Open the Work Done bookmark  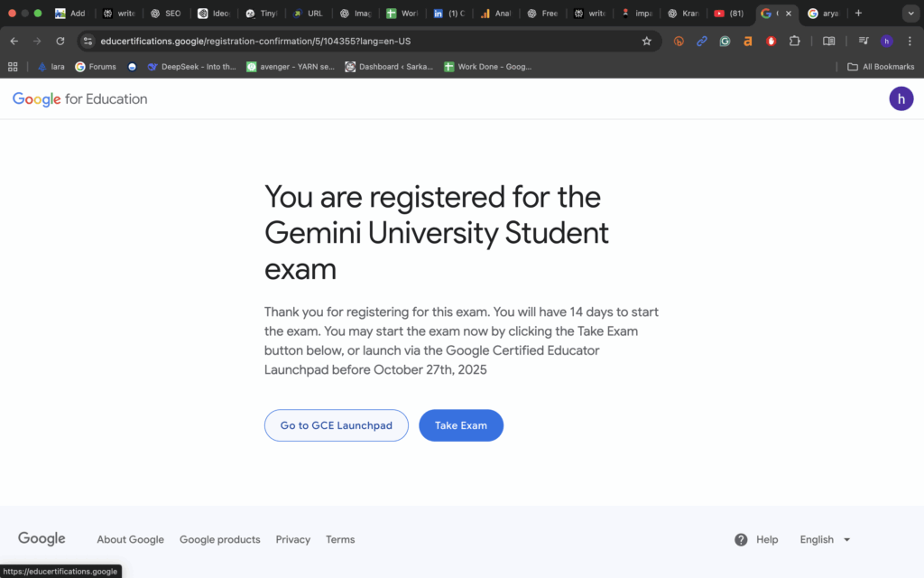click(x=487, y=67)
